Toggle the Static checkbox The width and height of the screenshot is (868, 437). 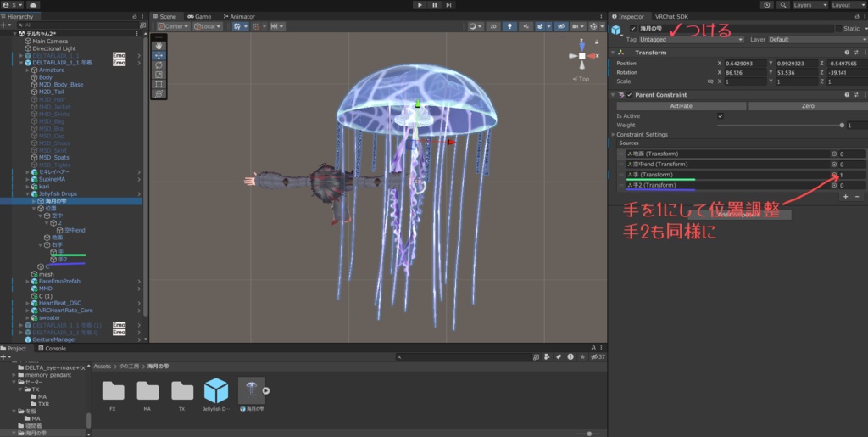click(838, 28)
